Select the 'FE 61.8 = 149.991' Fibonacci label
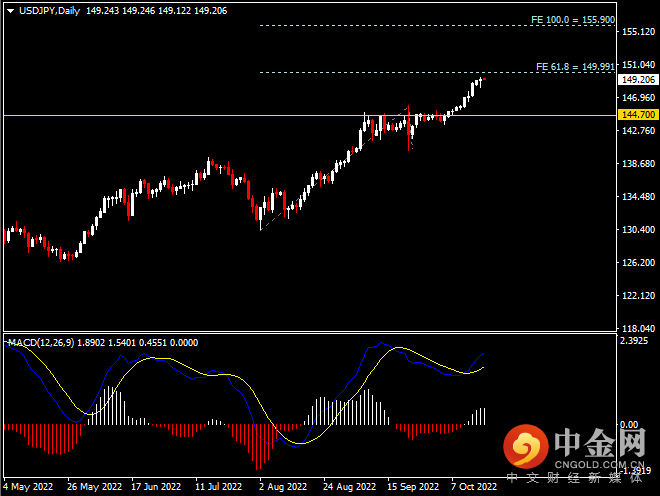The height and width of the screenshot is (496, 660). pos(575,67)
